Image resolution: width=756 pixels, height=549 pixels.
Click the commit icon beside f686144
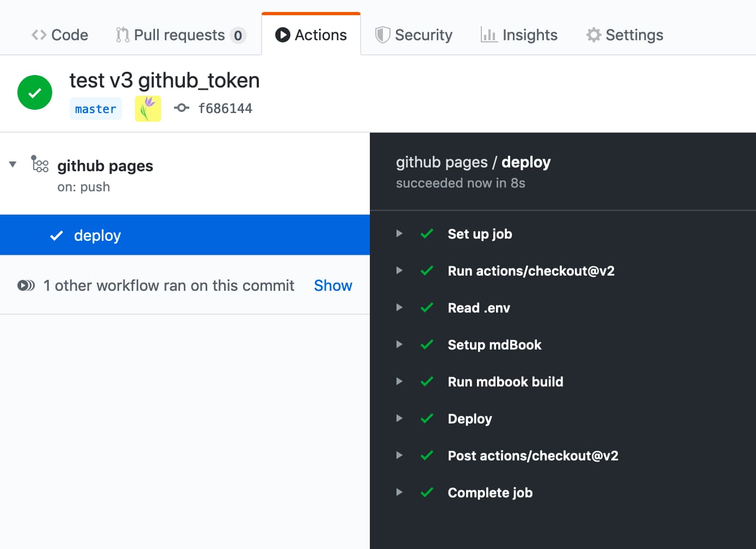(x=182, y=108)
